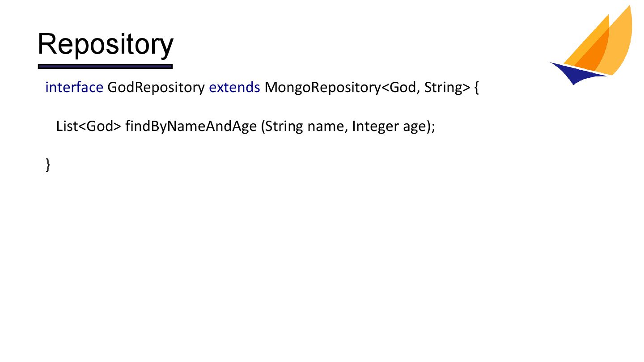Click the 'age);' parameter
This screenshot has height=362, width=644.
[419, 127]
